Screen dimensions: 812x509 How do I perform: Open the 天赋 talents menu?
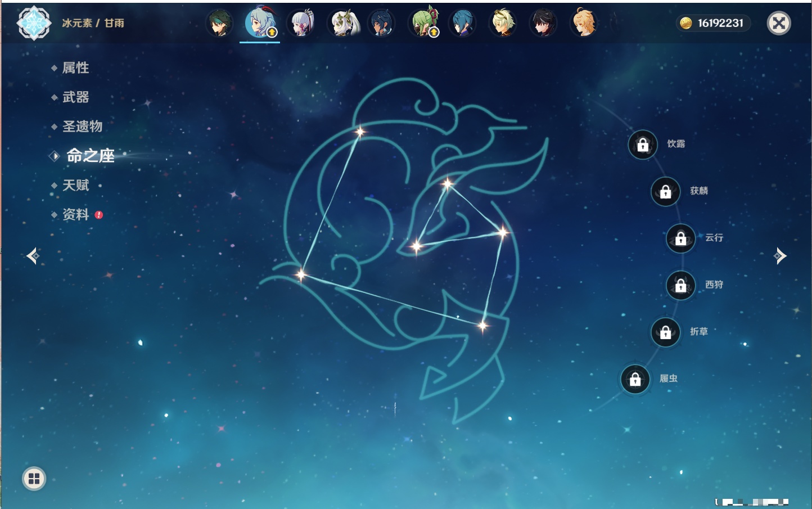(x=75, y=185)
